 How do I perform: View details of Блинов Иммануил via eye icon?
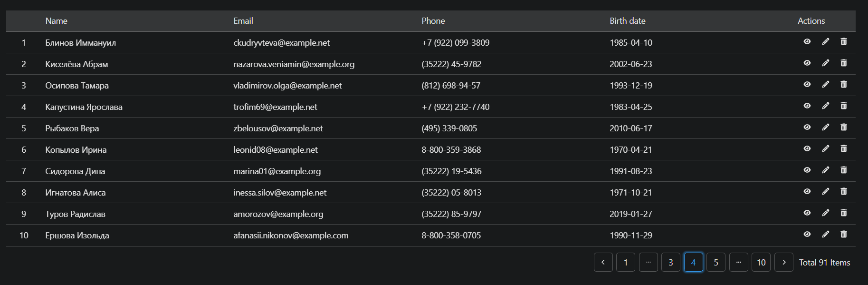807,41
